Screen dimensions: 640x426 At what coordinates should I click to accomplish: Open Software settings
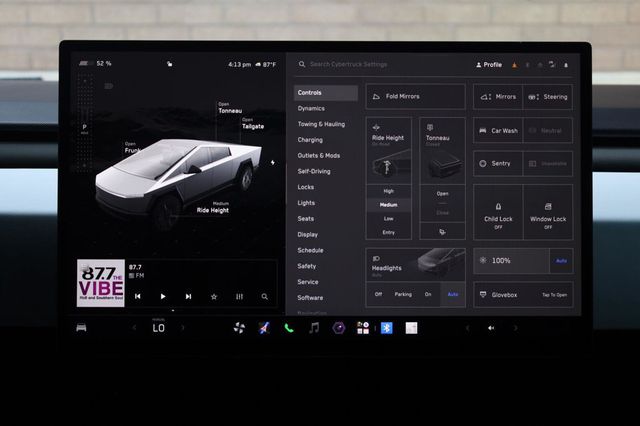tap(310, 298)
